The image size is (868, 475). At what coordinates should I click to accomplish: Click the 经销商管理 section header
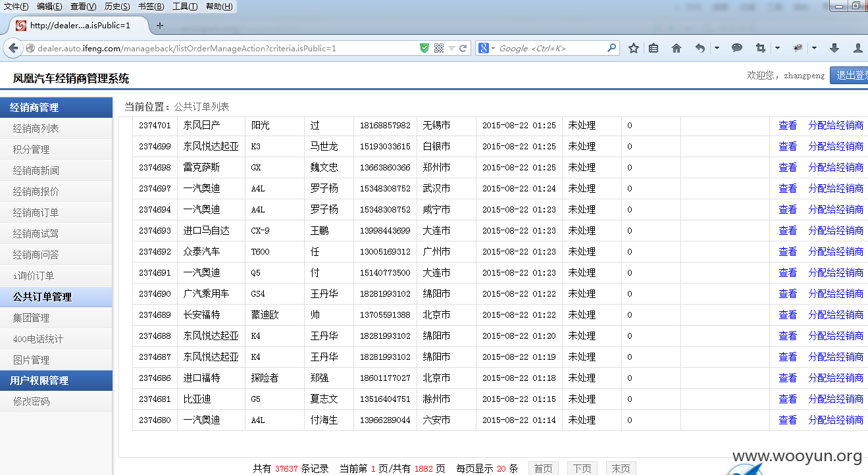pos(56,107)
